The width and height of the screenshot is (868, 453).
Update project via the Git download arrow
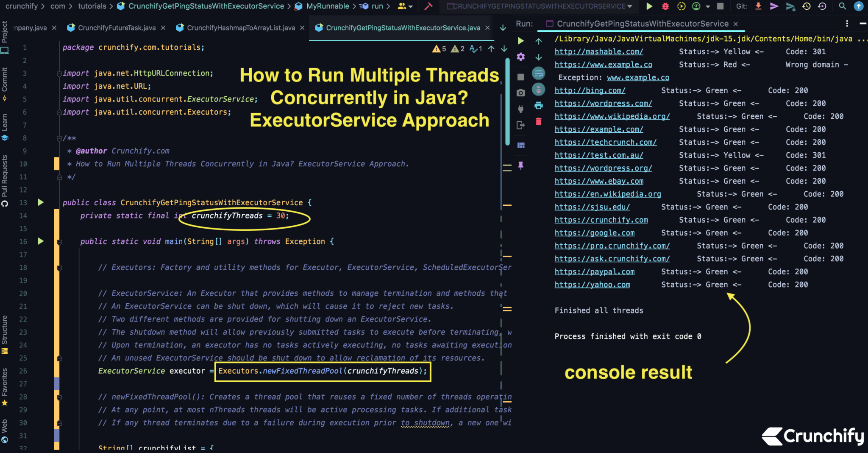[759, 6]
